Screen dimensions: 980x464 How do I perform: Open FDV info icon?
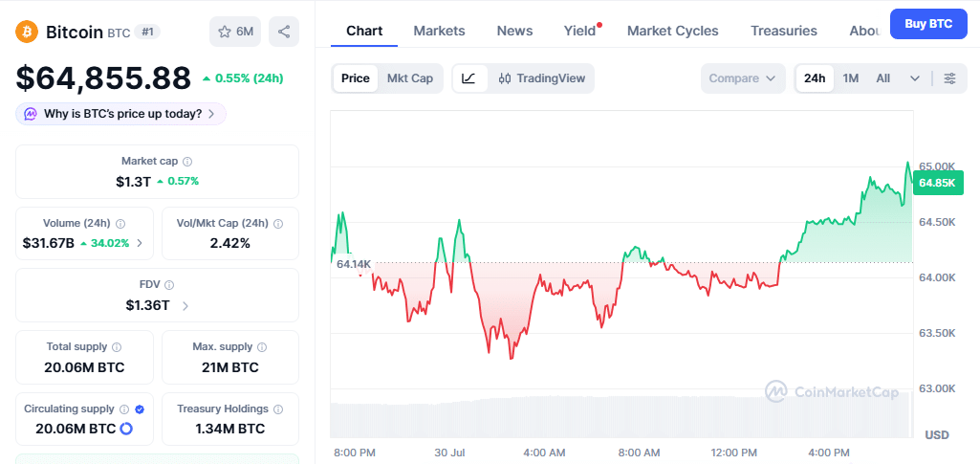click(169, 284)
